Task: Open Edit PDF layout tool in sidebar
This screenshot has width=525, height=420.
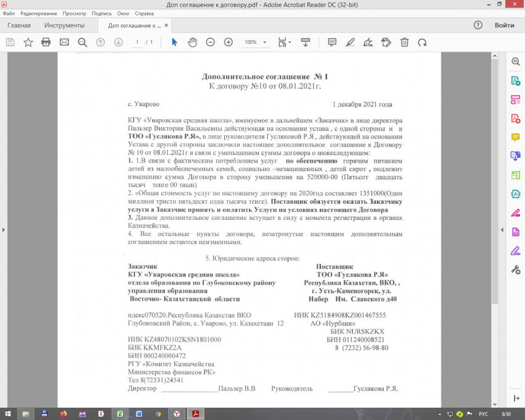Action: (515, 99)
